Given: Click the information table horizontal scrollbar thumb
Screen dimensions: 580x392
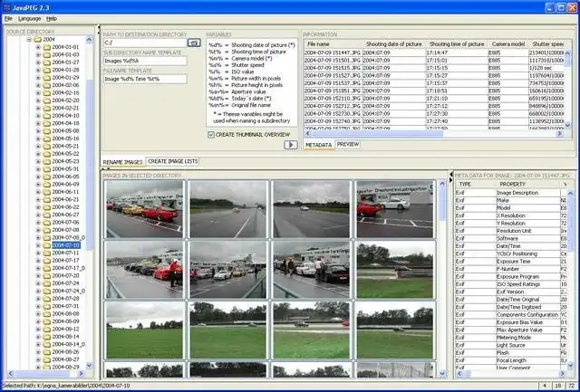Looking at the screenshot, I should 376,134.
